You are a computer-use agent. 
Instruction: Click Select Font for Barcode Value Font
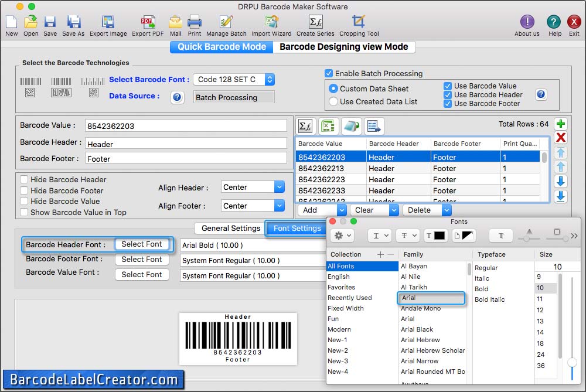coord(142,275)
